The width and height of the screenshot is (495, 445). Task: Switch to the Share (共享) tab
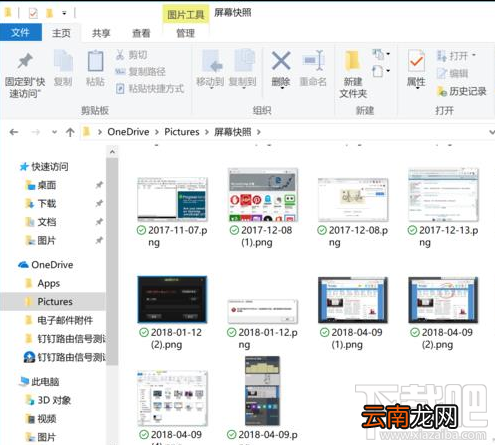(101, 33)
